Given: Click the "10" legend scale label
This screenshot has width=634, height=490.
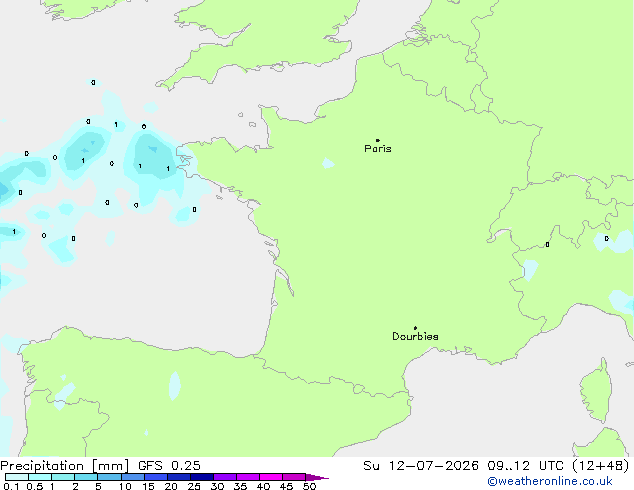Looking at the screenshot, I should click(125, 486).
